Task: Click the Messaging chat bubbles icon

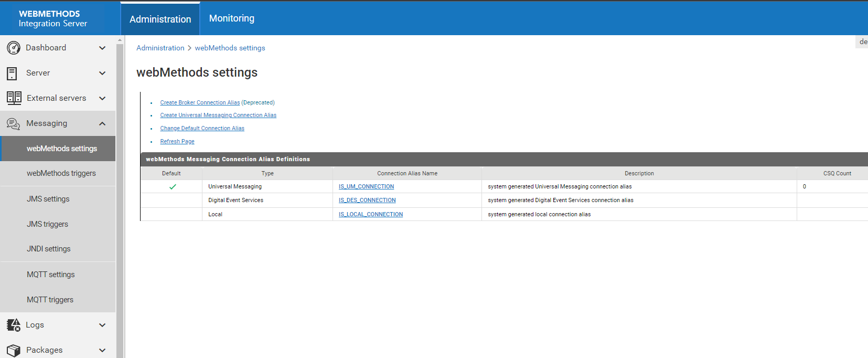Action: pyautogui.click(x=13, y=123)
